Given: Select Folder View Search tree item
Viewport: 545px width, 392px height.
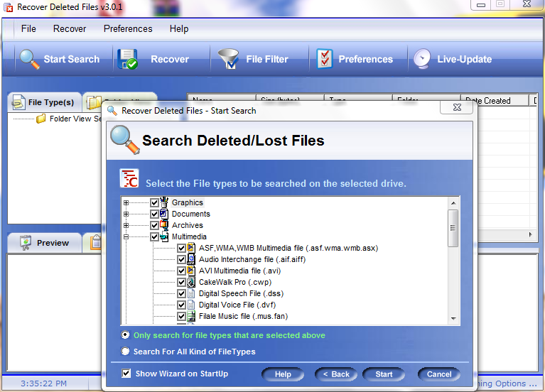Looking at the screenshot, I should click(x=75, y=119).
